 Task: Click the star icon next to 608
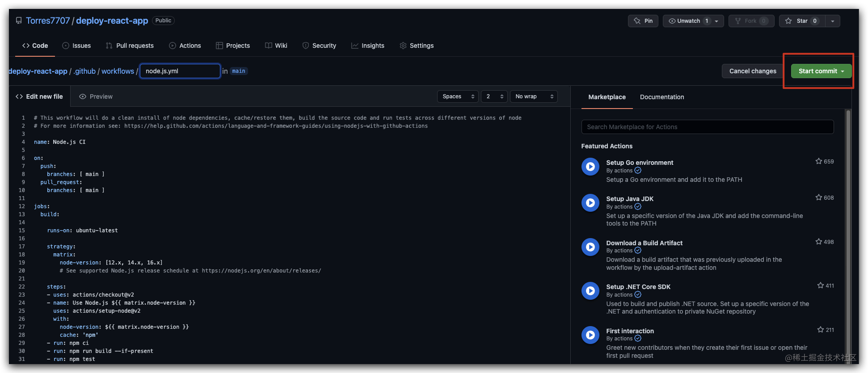click(819, 197)
